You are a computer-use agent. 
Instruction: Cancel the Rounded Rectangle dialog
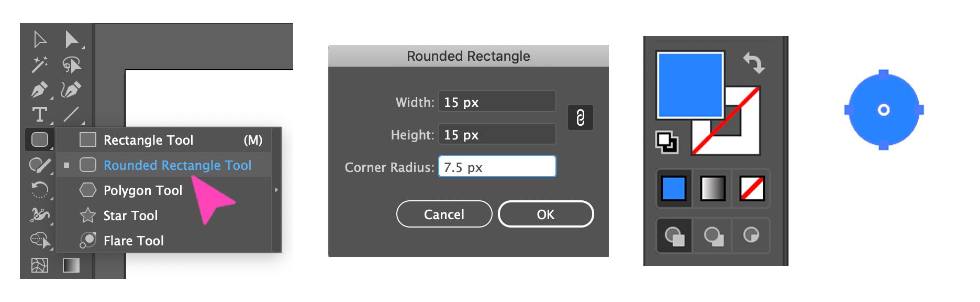(x=443, y=214)
